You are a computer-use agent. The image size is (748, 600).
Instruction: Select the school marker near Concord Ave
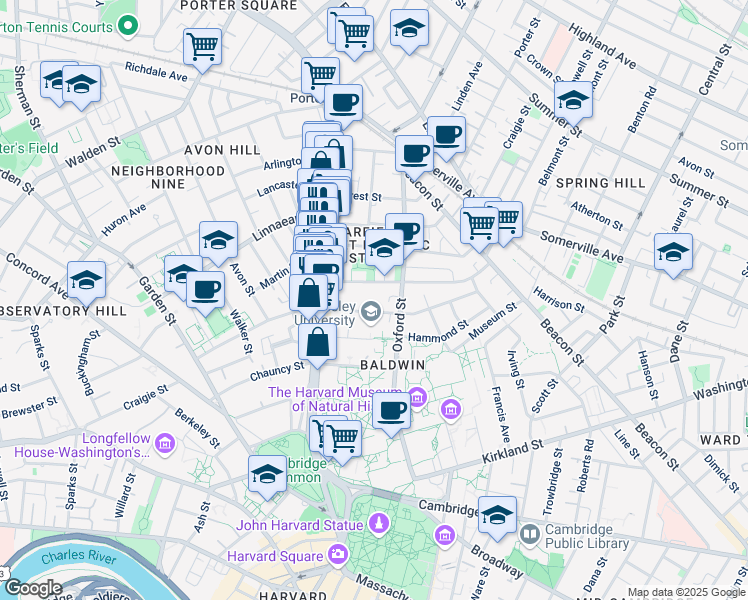tap(86, 283)
